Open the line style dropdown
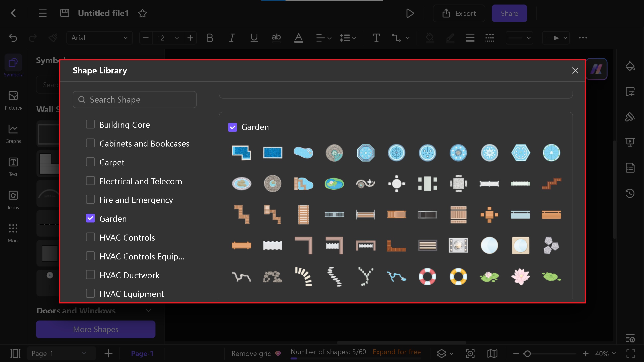The width and height of the screenshot is (644, 362). pos(519,38)
